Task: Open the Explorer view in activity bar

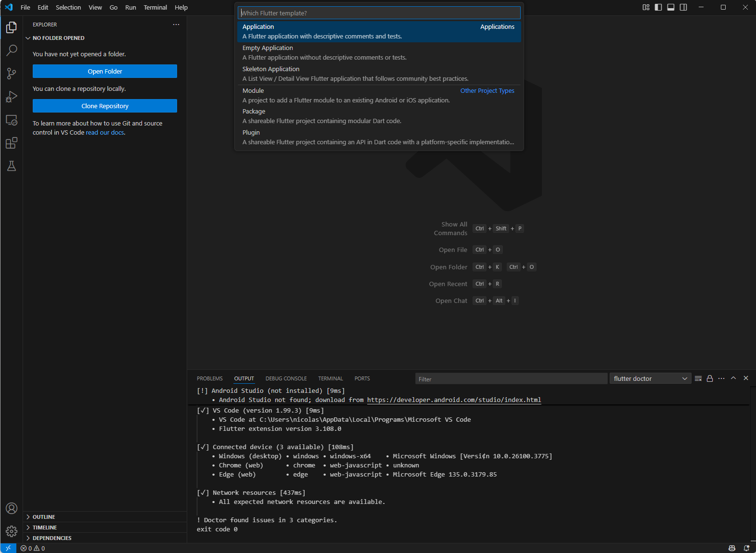Action: pos(12,27)
